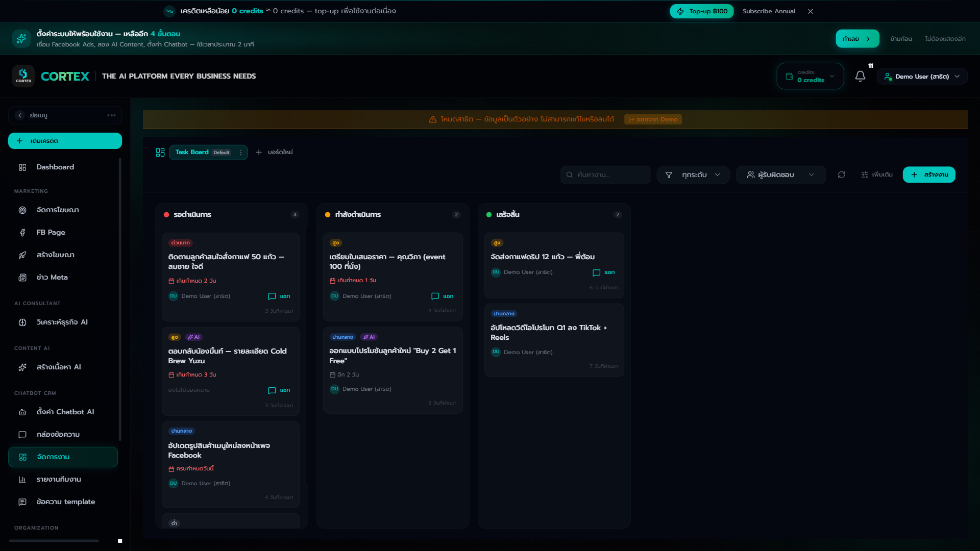The image size is (980, 551).
Task: Click the setup sparkle icon
Action: (x=21, y=39)
